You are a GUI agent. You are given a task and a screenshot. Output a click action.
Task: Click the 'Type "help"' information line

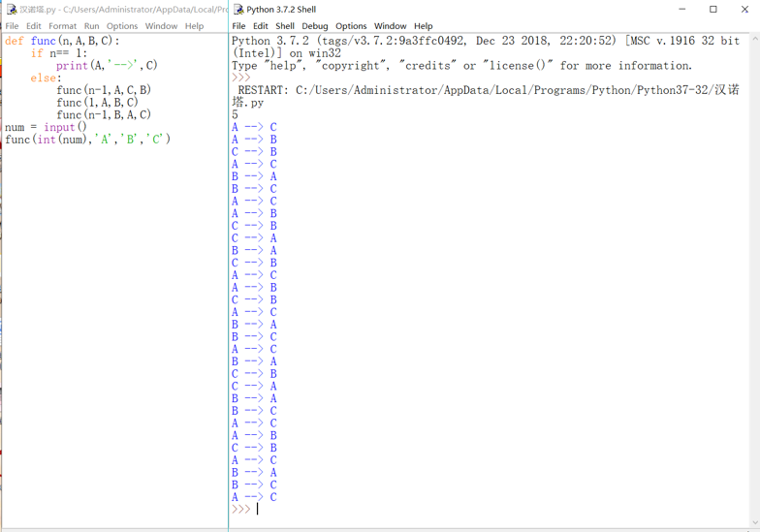click(x=461, y=66)
